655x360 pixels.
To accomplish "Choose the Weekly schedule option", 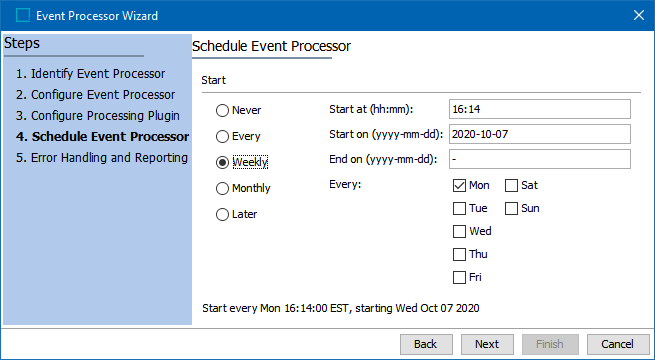I will (222, 162).
